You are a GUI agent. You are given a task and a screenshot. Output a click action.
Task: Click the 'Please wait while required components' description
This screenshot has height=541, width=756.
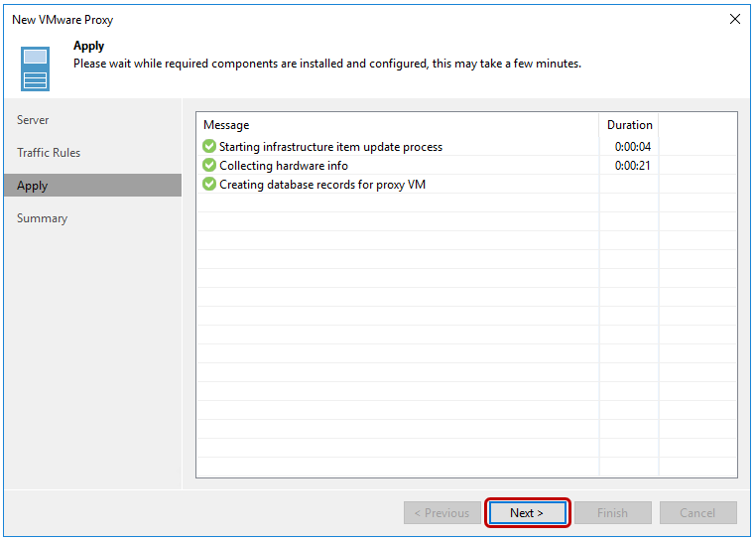click(327, 64)
